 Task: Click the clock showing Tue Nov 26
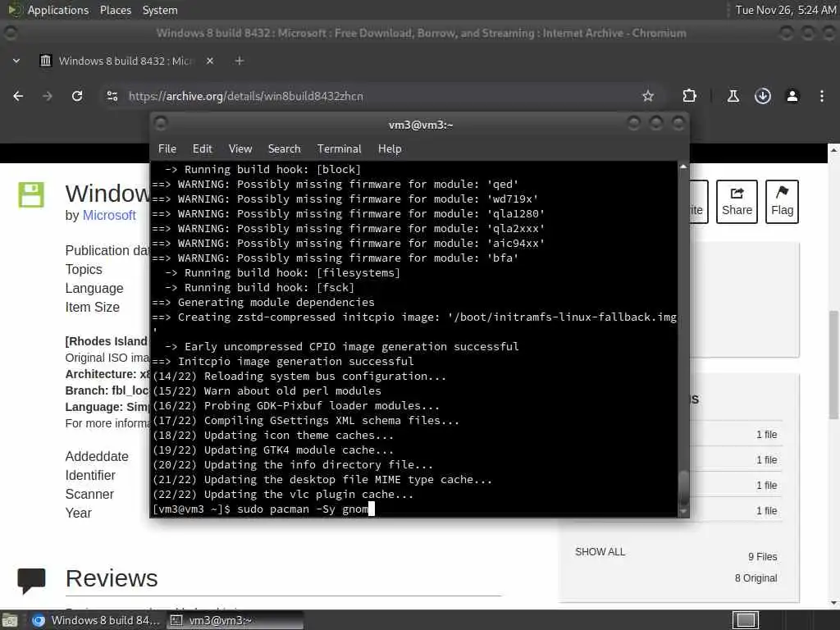785,10
